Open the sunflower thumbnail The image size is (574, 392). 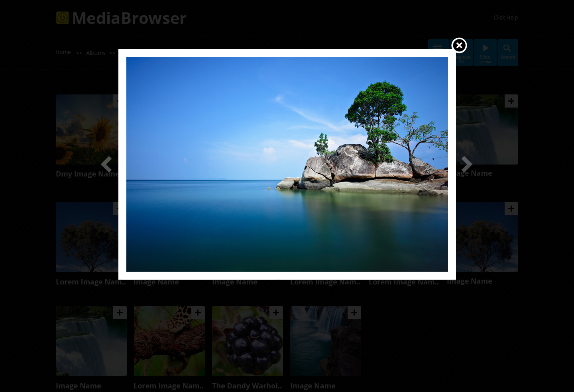[87, 129]
